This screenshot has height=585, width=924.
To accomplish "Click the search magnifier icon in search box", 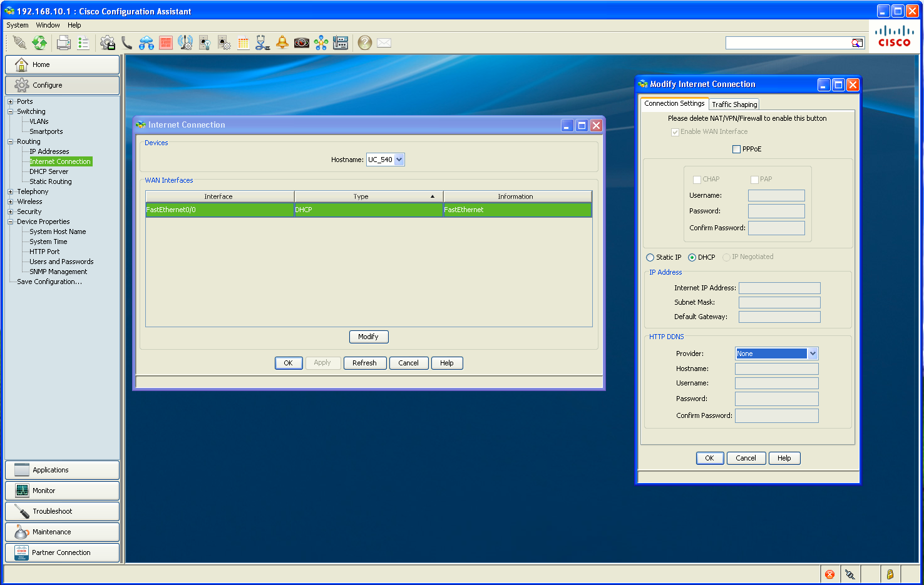I will pyautogui.click(x=857, y=43).
